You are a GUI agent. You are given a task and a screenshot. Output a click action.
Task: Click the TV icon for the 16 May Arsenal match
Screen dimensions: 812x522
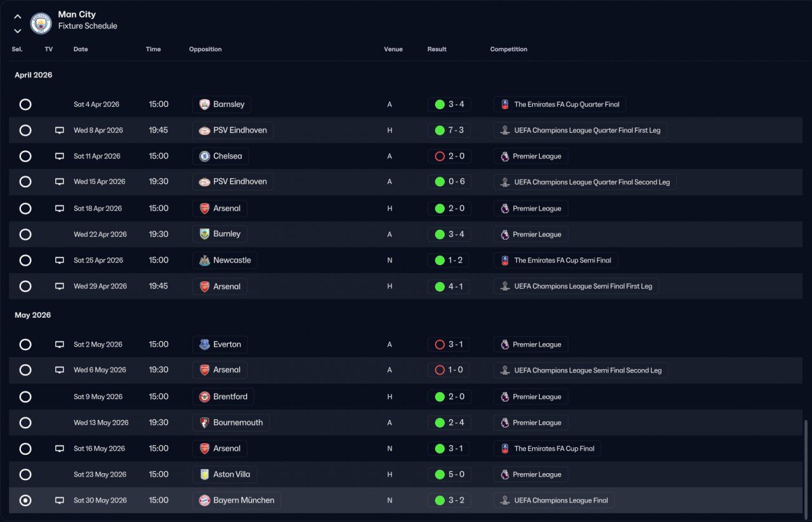point(60,448)
